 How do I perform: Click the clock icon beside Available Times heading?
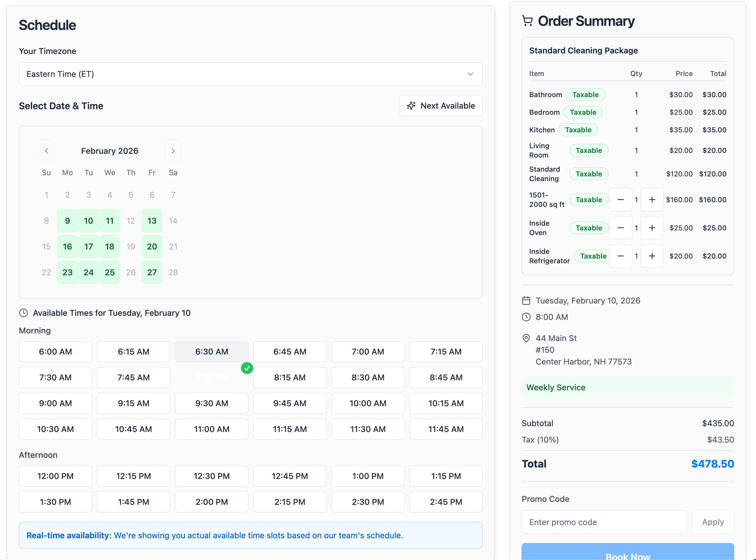(x=23, y=313)
